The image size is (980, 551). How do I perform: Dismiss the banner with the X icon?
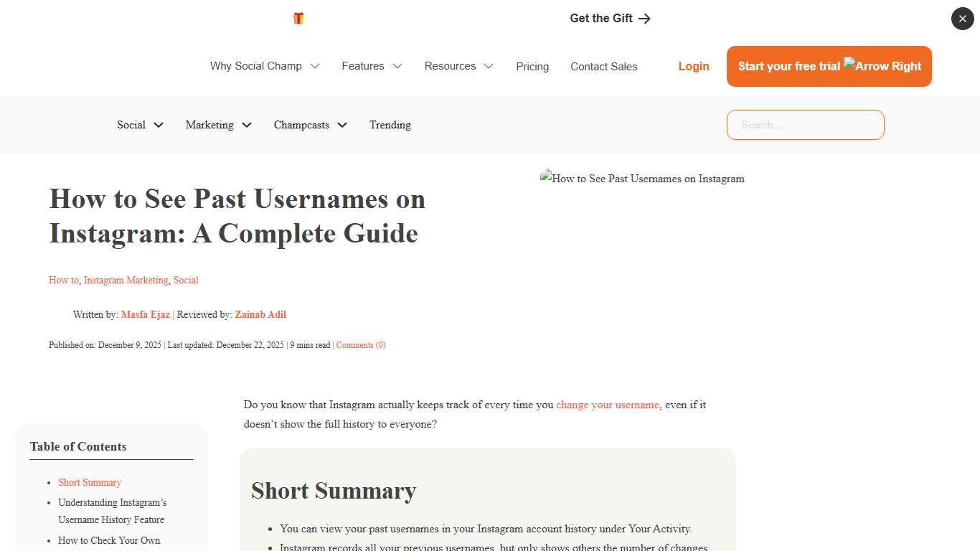coord(962,19)
